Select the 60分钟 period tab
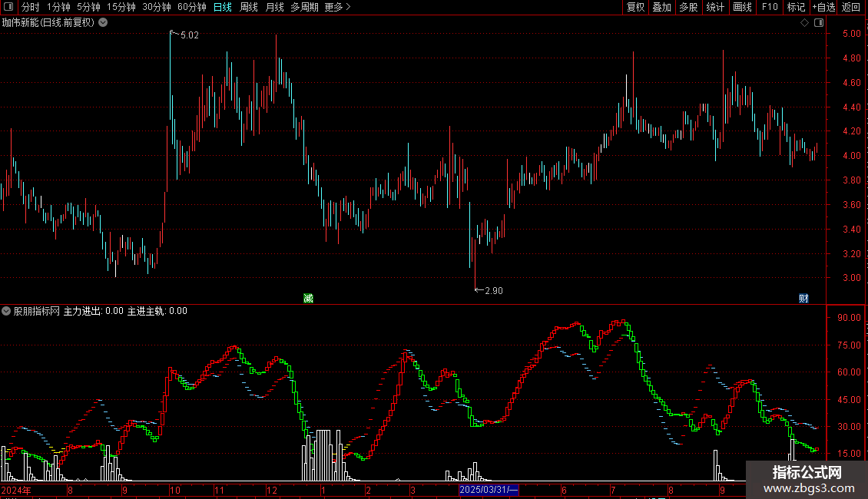This screenshot has height=499, width=868. (192, 7)
